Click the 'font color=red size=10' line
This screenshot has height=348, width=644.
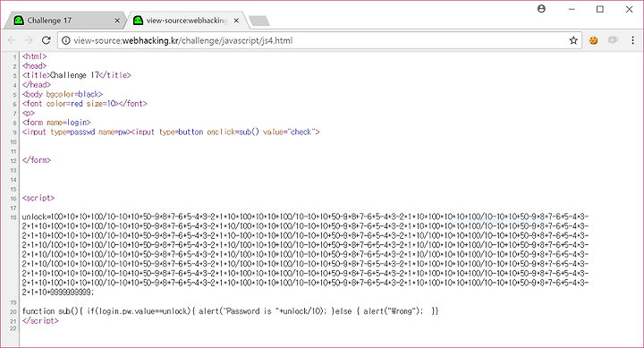(x=85, y=104)
